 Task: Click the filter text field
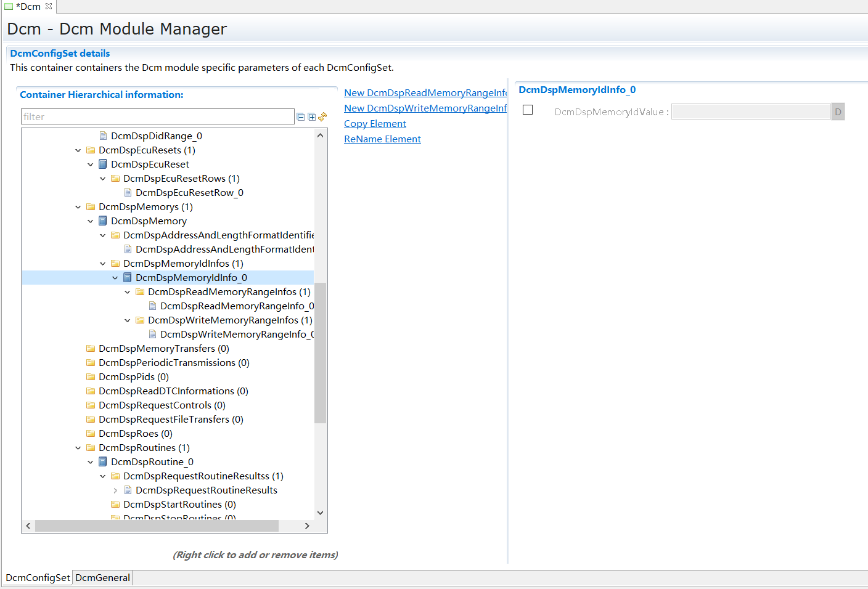pyautogui.click(x=157, y=117)
